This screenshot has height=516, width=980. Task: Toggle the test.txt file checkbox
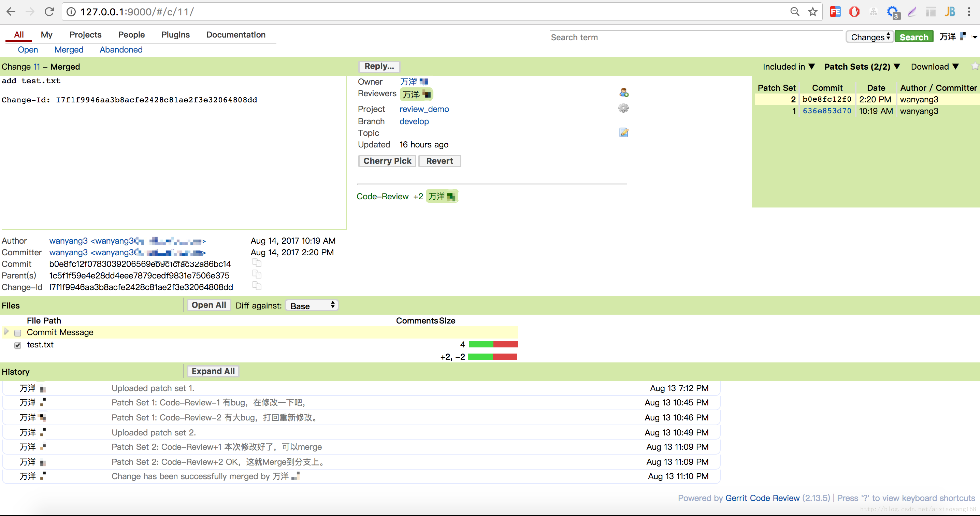[17, 344]
